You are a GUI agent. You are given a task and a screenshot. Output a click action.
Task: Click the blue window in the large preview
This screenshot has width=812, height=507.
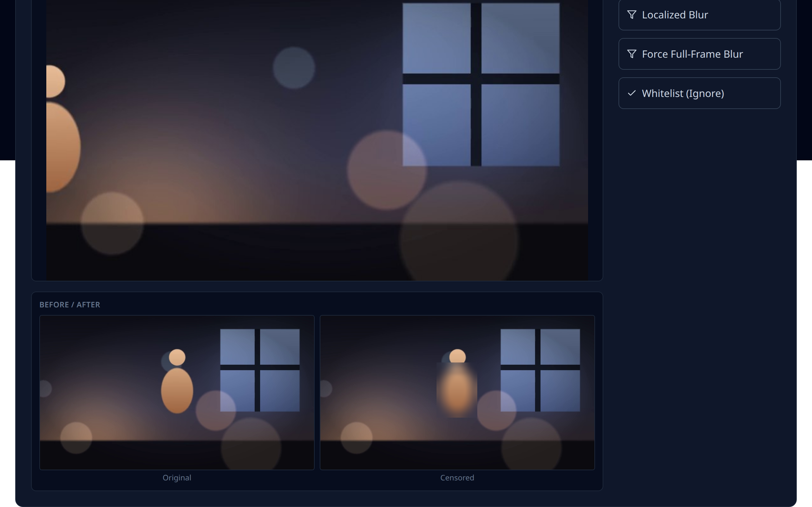[481, 85]
